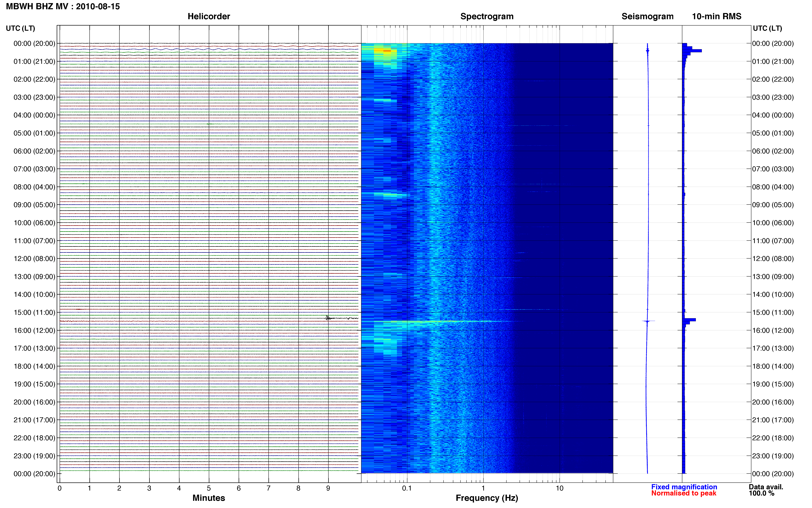Click the 'Data avail.' label
The height and width of the screenshot is (508, 812).
(x=766, y=487)
